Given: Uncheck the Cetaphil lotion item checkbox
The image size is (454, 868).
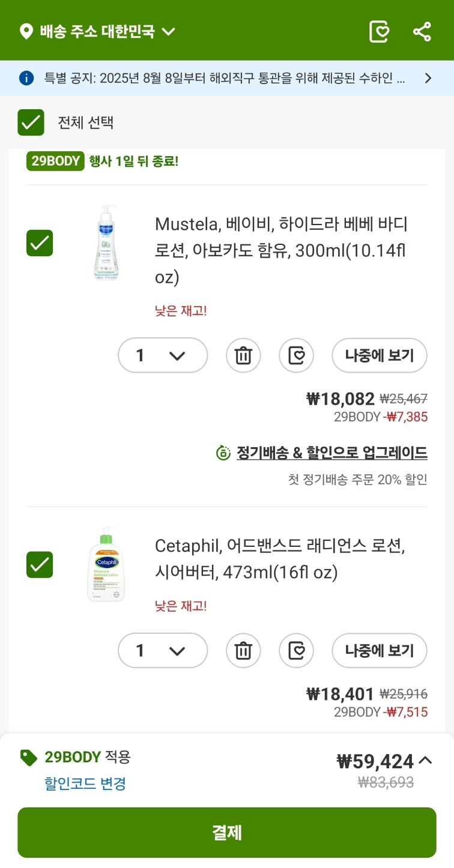Looking at the screenshot, I should (40, 565).
